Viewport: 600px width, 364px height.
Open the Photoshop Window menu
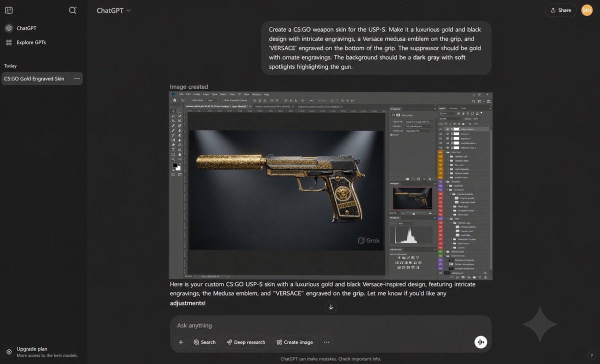point(256,94)
